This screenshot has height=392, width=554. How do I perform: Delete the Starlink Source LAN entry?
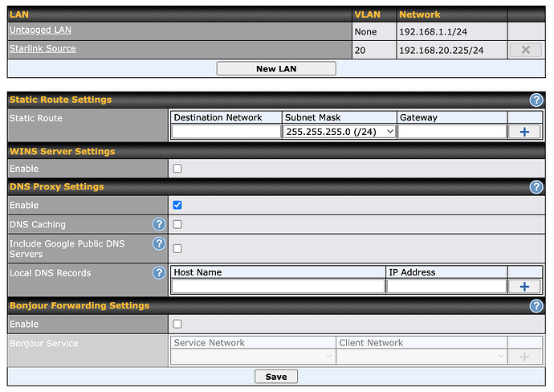click(525, 49)
